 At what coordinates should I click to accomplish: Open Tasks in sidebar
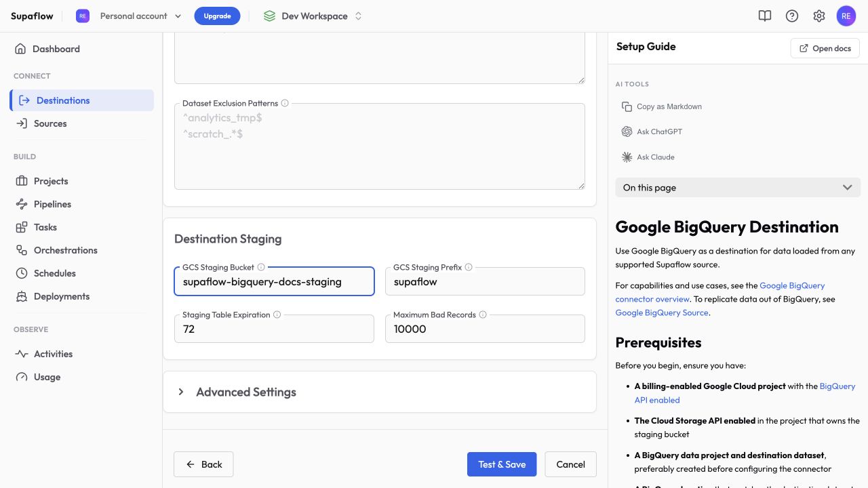pyautogui.click(x=81, y=227)
